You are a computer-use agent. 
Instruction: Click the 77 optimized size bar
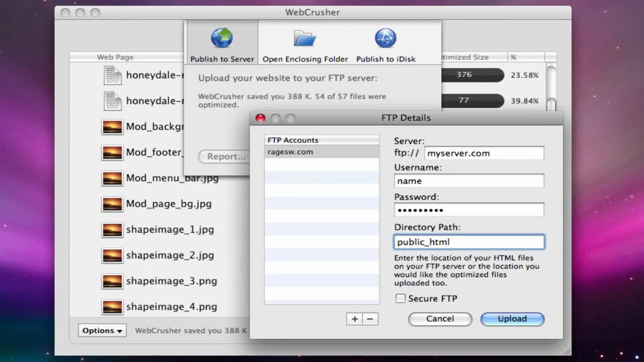[x=472, y=101]
